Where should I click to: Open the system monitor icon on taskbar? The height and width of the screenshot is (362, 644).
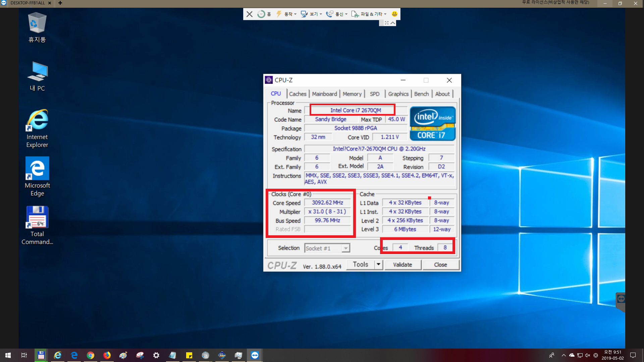[x=238, y=355]
